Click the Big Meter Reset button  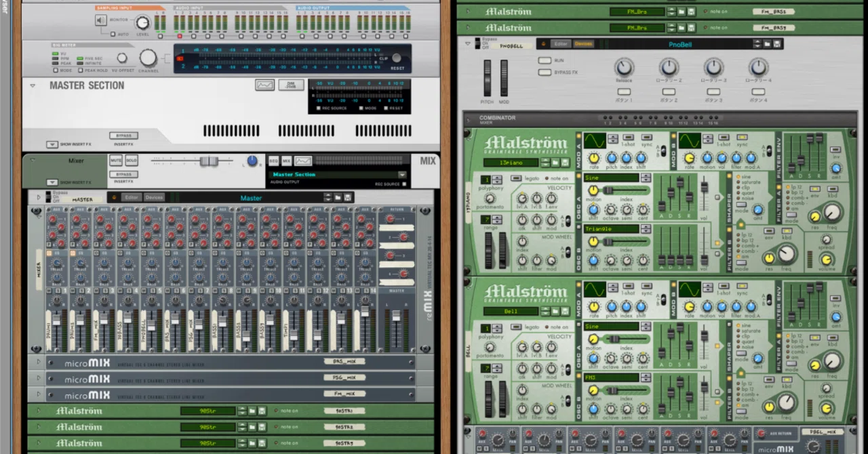click(397, 58)
